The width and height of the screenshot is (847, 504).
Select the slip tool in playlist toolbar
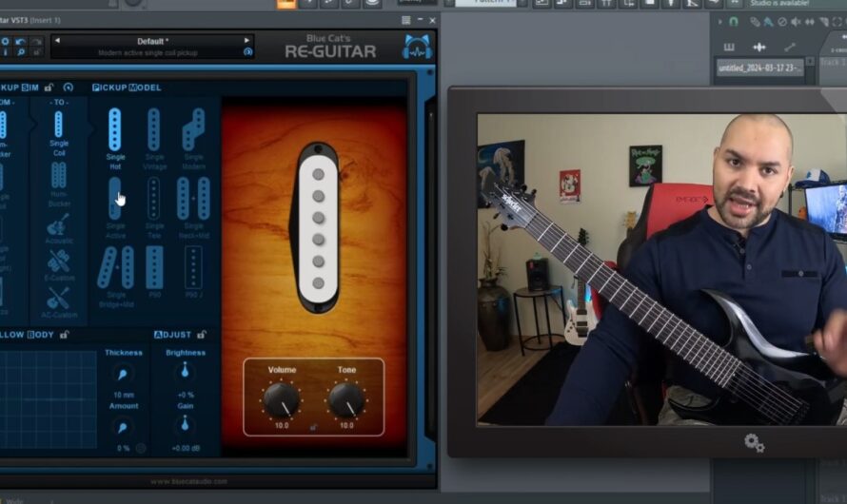click(810, 22)
